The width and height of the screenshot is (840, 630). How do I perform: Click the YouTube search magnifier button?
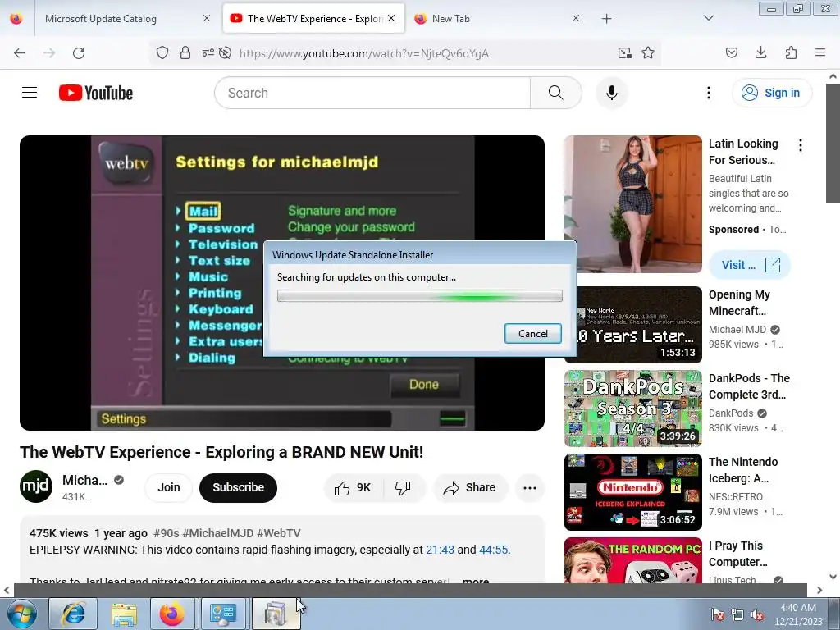pyautogui.click(x=556, y=93)
